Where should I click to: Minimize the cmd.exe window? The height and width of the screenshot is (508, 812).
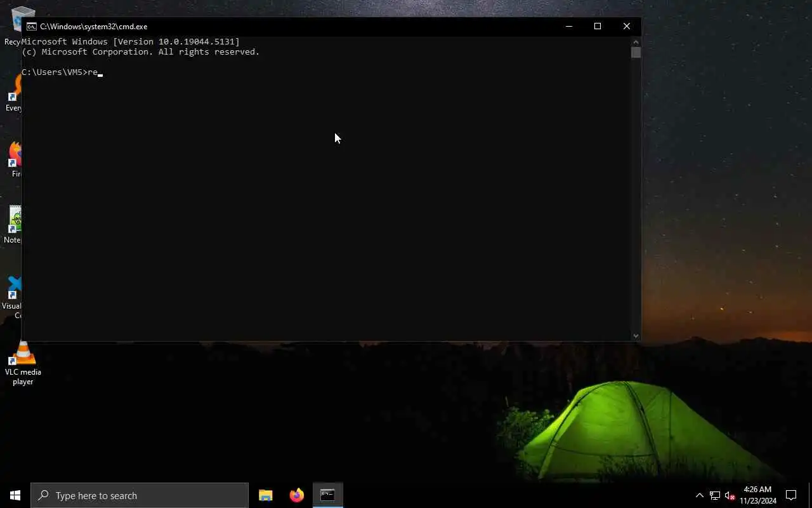tap(569, 26)
